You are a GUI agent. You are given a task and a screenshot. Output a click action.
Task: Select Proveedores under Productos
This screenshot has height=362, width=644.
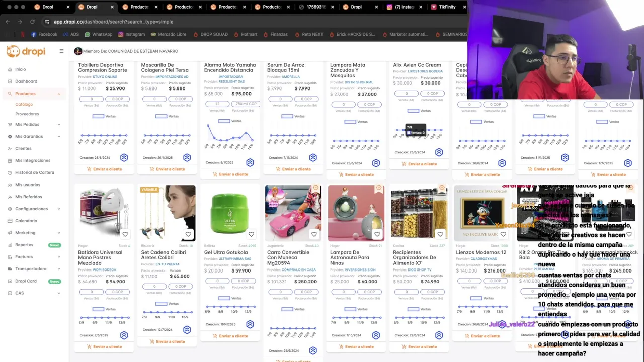(x=27, y=114)
